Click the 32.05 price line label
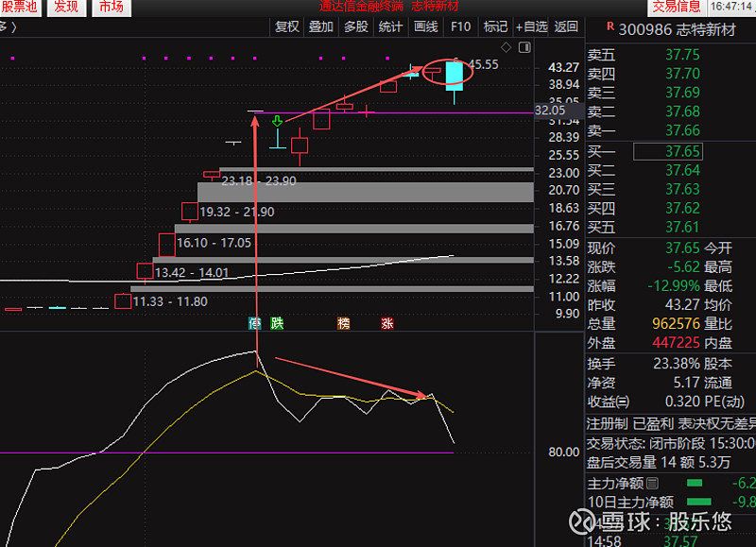 550,111
